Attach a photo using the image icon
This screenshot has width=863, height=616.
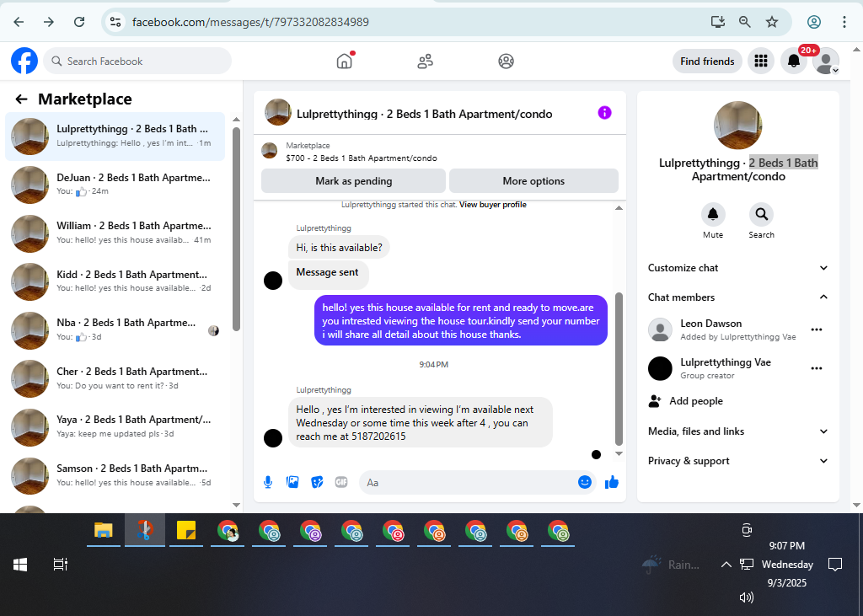tap(292, 482)
